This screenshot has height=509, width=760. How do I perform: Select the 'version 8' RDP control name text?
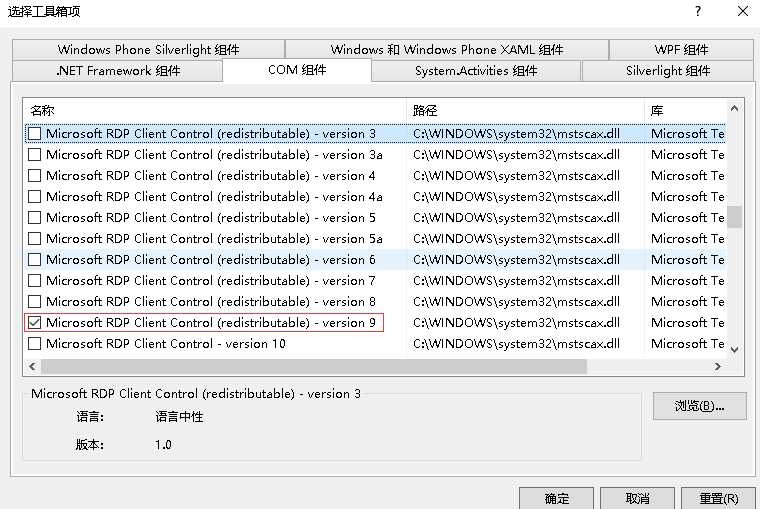coord(211,302)
